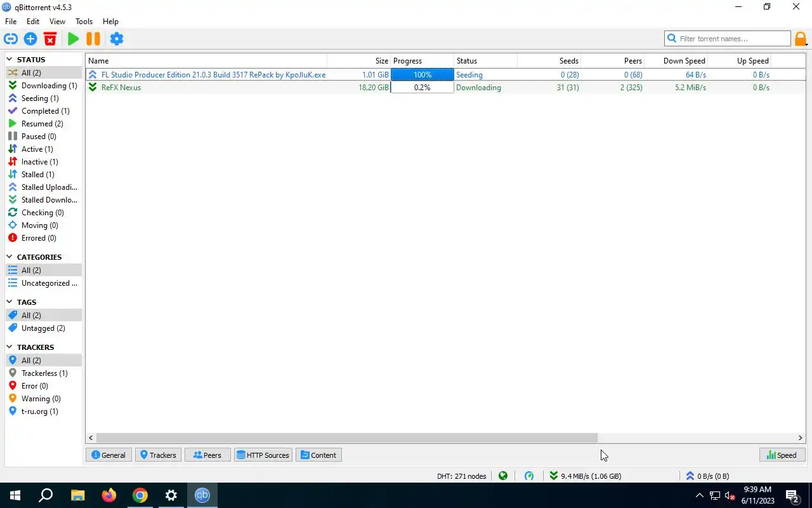Click the horizontal scrollbar right arrow
This screenshot has height=508, width=812.
800,438
